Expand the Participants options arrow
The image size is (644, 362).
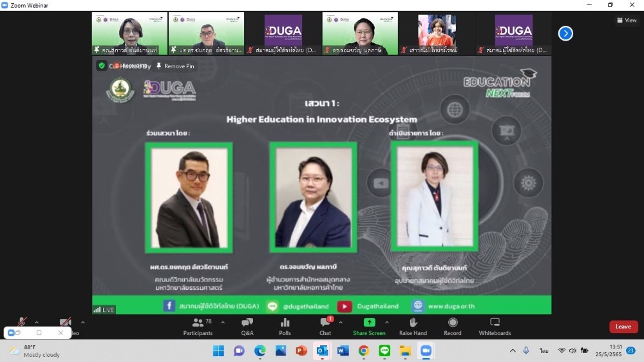pos(223,323)
